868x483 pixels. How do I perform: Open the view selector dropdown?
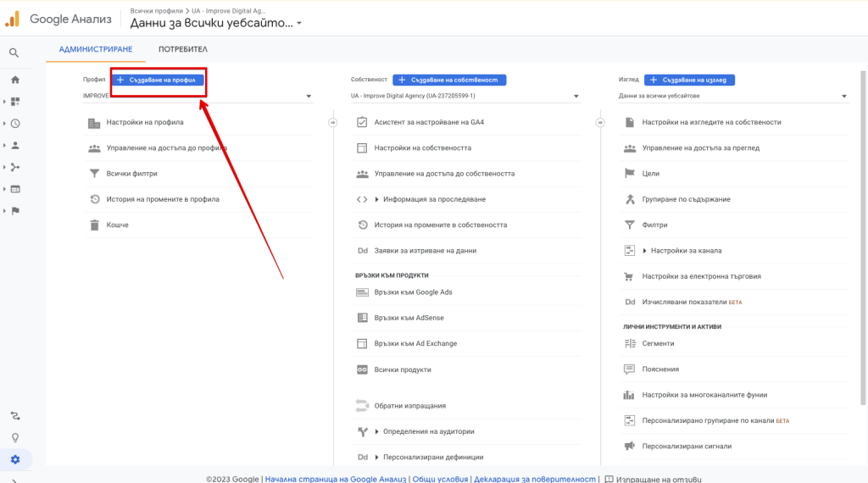[733, 96]
